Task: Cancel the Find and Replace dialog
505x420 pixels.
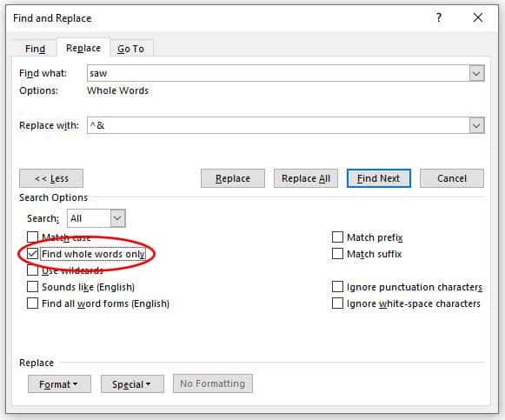Action: 452,178
